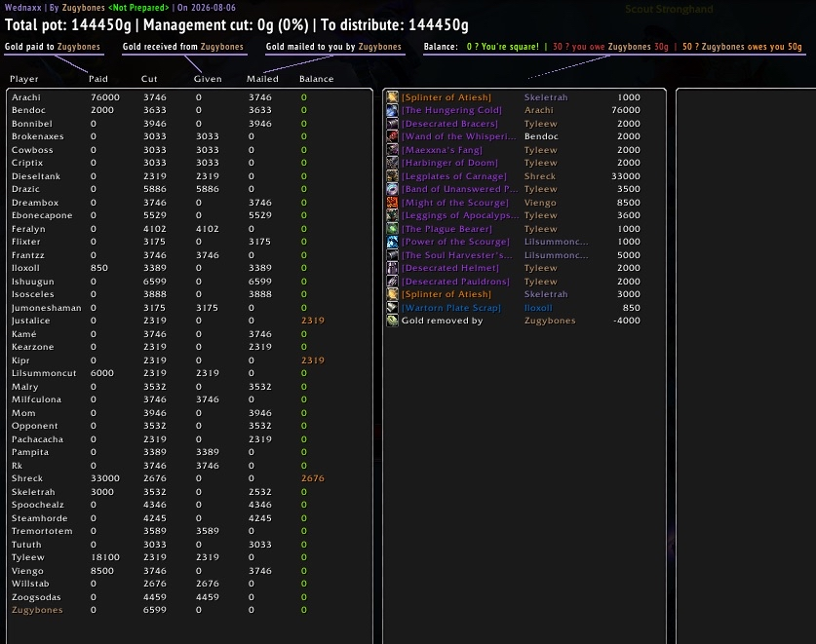Select player row Zoogsodas
816x644 pixels.
(x=189, y=597)
